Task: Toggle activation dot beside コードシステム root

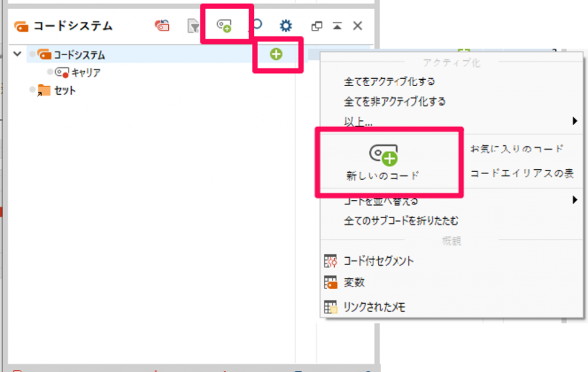Action: point(33,55)
